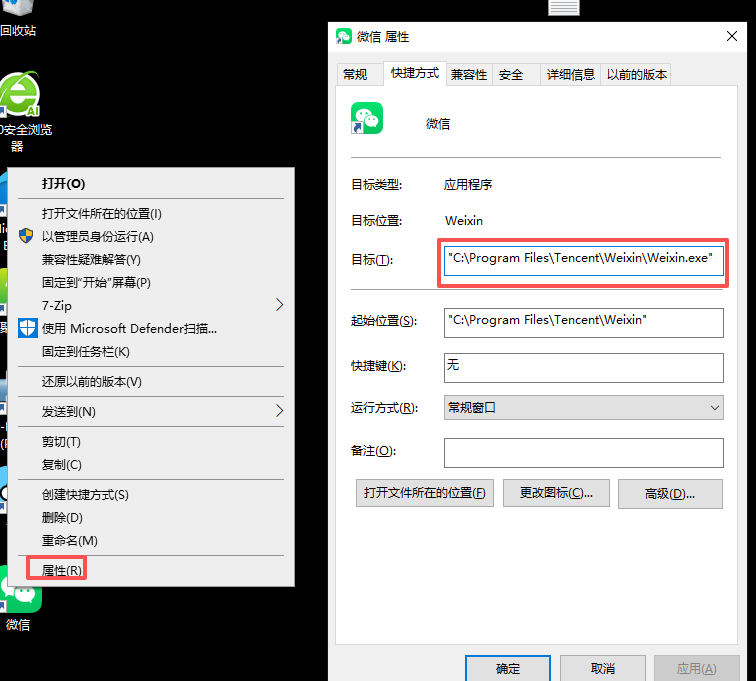Click 打开文件所在的位置(F) button
Screen dimensions: 756x681
[425, 493]
